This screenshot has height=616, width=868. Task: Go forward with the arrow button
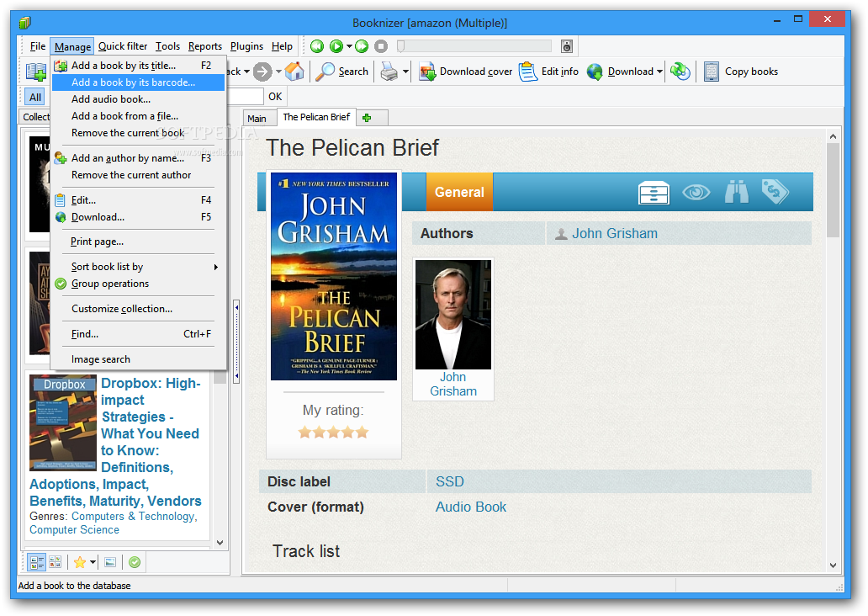pyautogui.click(x=263, y=72)
